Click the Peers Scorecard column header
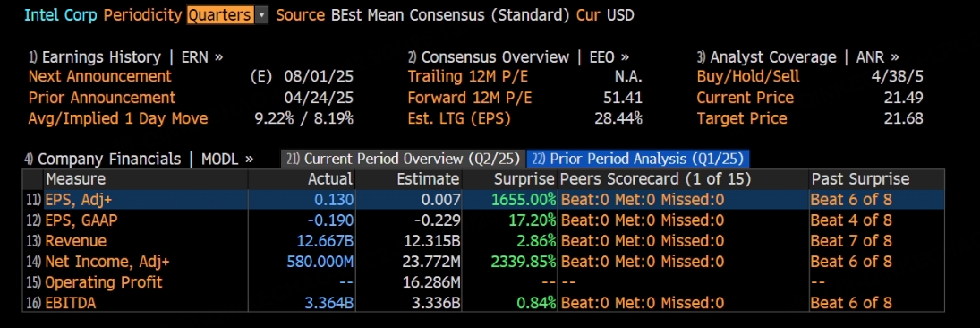Viewport: 980px width, 328px height. tap(655, 179)
